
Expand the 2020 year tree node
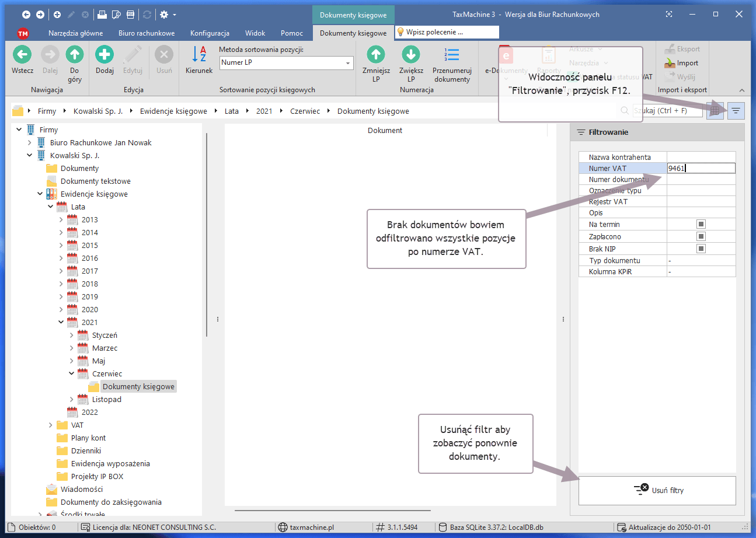[x=61, y=310]
